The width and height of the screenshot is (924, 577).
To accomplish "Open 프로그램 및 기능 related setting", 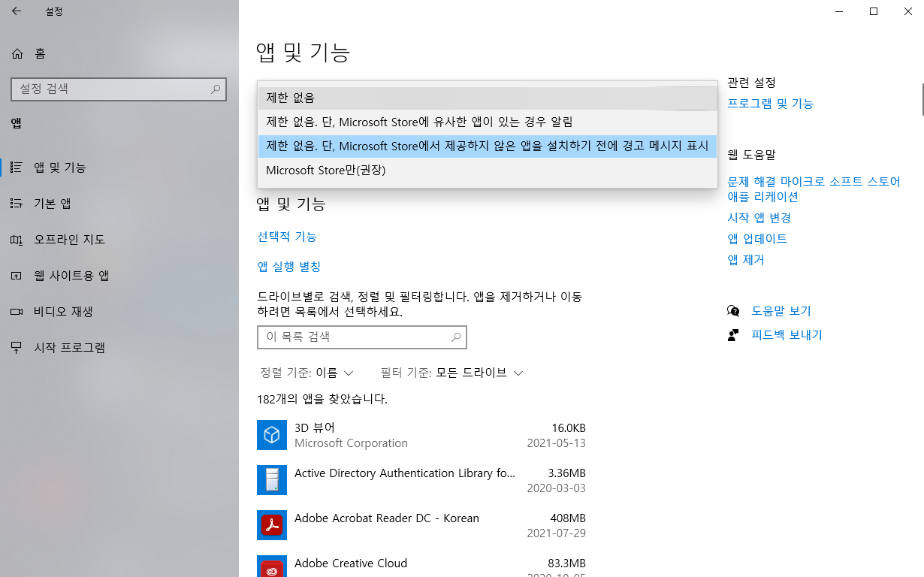I will tap(771, 104).
